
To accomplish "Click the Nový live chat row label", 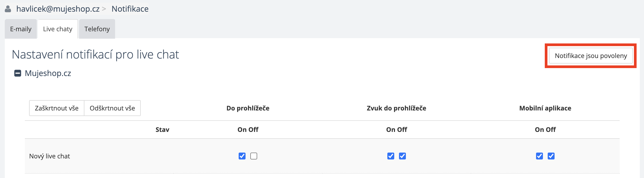I will coord(49,156).
